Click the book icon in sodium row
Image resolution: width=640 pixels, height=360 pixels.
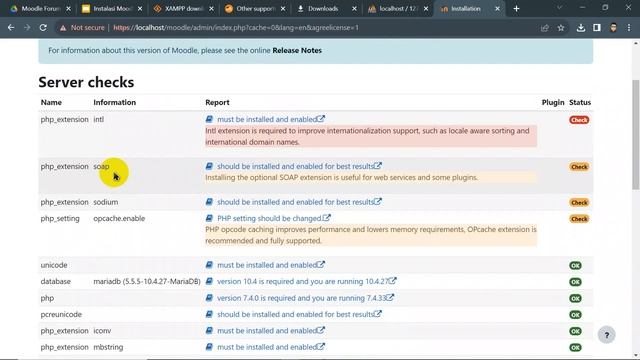[x=209, y=202]
